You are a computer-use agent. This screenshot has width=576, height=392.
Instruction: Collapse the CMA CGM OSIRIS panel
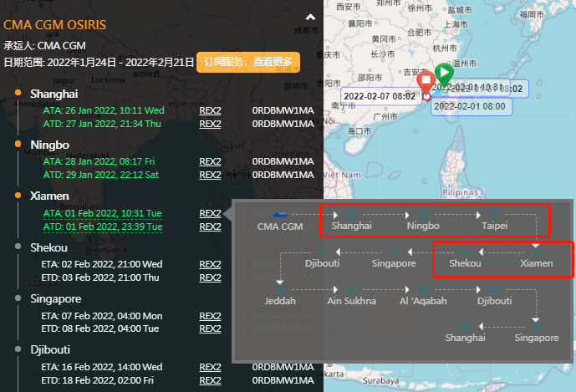[x=311, y=17]
